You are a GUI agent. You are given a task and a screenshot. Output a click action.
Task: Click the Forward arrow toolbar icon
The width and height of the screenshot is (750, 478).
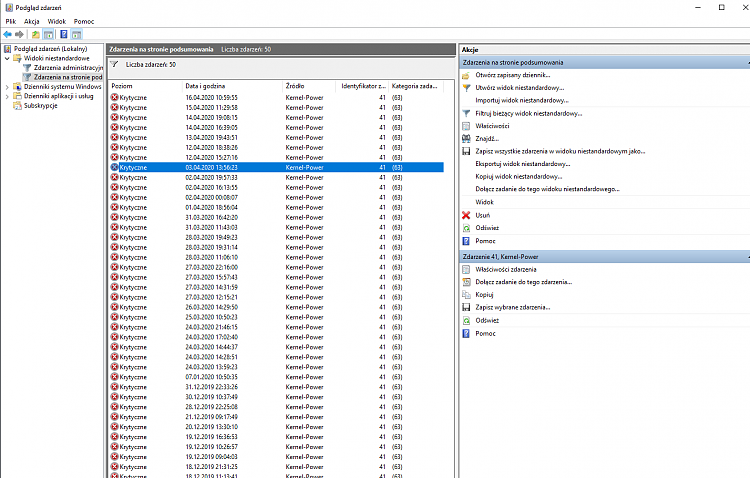[x=20, y=34]
